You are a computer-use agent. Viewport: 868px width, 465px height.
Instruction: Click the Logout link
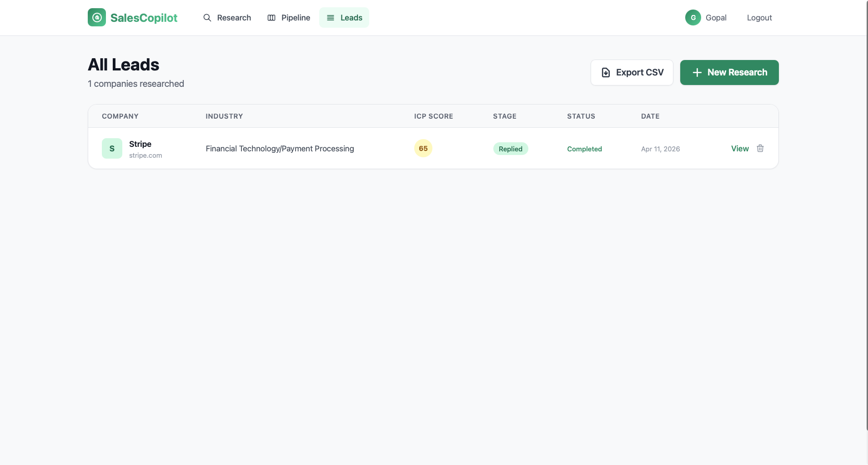tap(759, 17)
